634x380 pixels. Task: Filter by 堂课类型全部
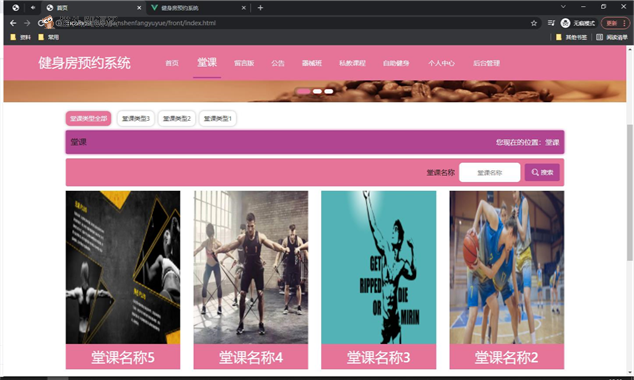pos(89,118)
